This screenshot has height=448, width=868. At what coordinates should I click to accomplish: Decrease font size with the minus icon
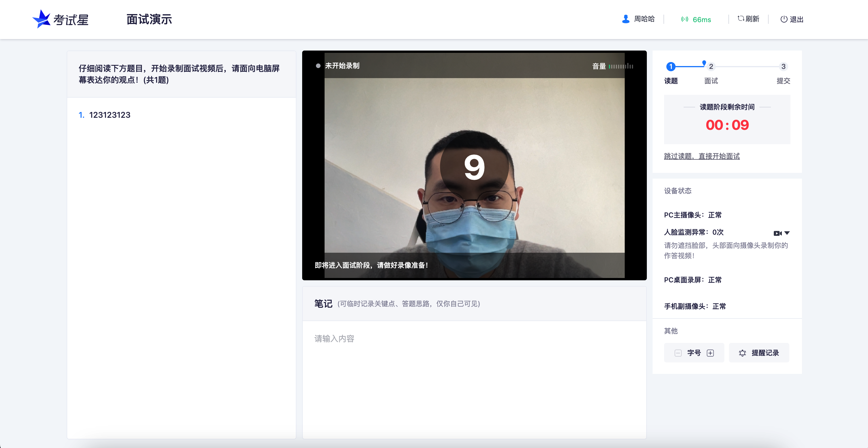pos(678,353)
